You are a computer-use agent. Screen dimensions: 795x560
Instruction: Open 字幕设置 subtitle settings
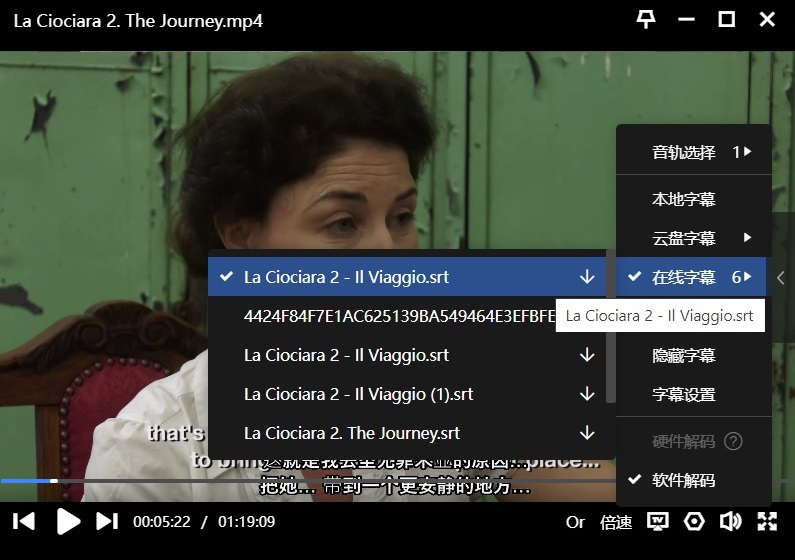pos(684,394)
